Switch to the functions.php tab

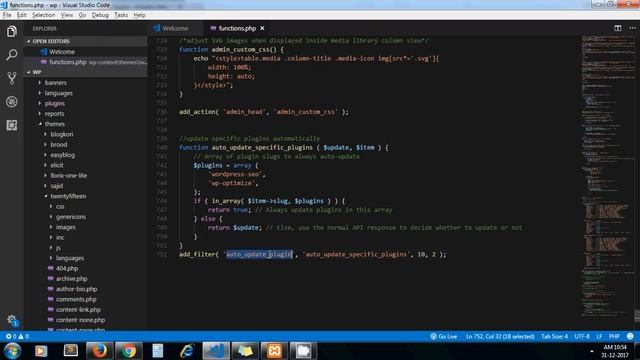point(237,28)
